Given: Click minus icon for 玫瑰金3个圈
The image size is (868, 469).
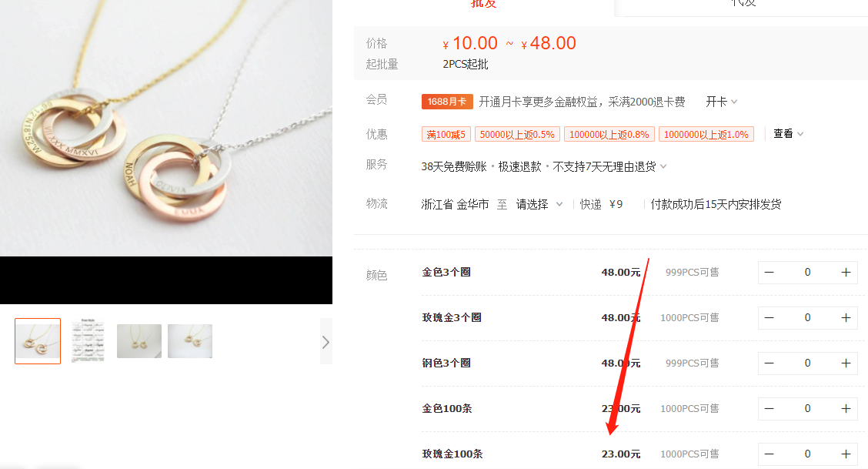Looking at the screenshot, I should [x=769, y=318].
